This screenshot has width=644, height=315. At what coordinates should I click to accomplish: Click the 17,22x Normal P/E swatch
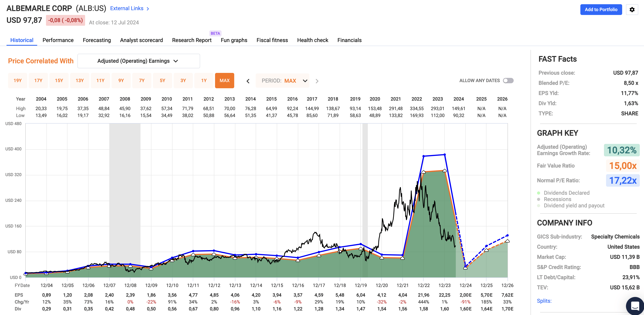coord(623,180)
